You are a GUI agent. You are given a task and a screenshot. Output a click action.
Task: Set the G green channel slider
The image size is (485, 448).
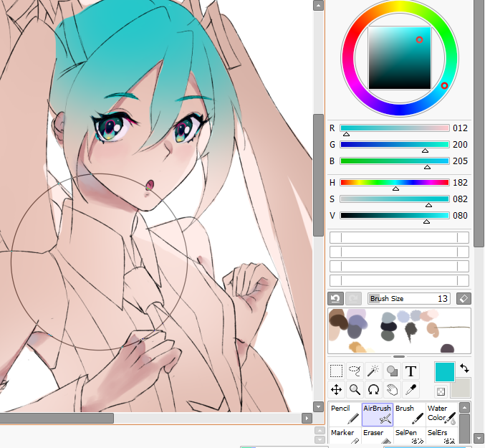tap(395, 145)
